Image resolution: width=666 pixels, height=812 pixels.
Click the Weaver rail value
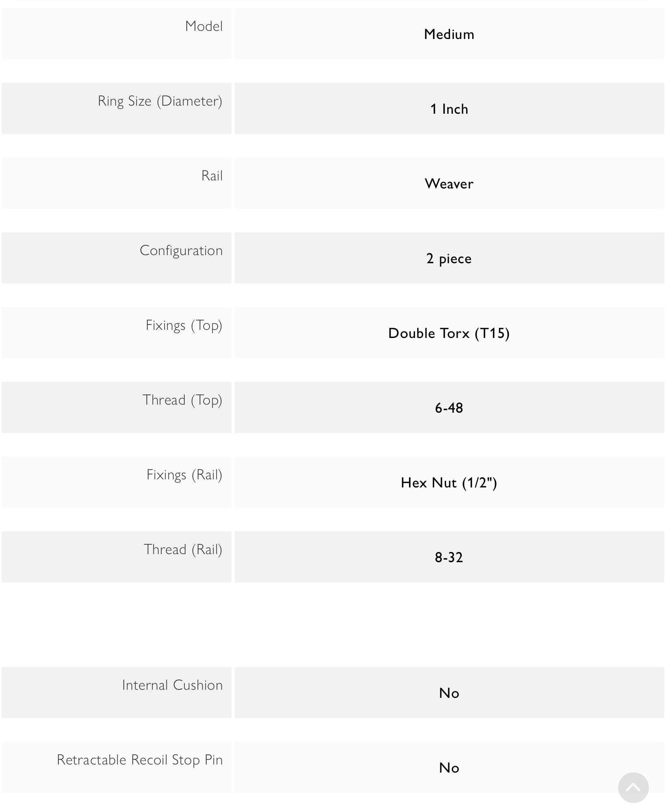(x=449, y=184)
